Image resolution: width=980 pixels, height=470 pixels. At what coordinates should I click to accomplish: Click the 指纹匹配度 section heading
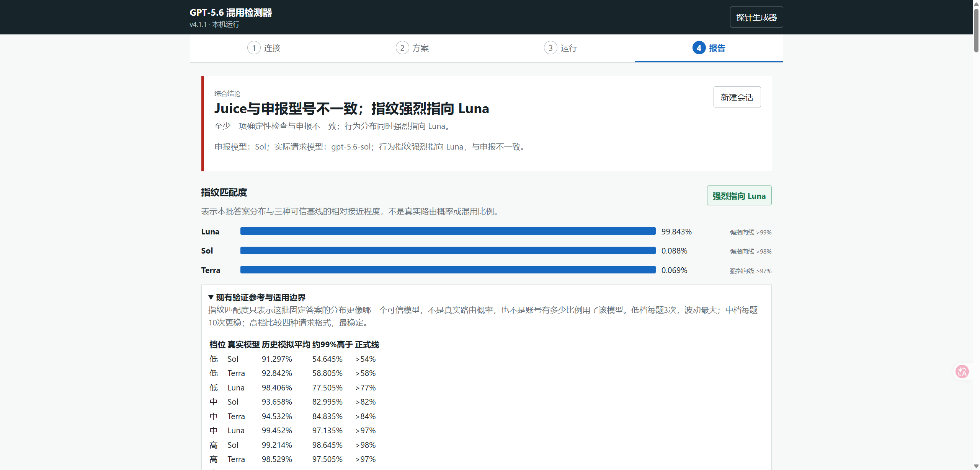224,192
